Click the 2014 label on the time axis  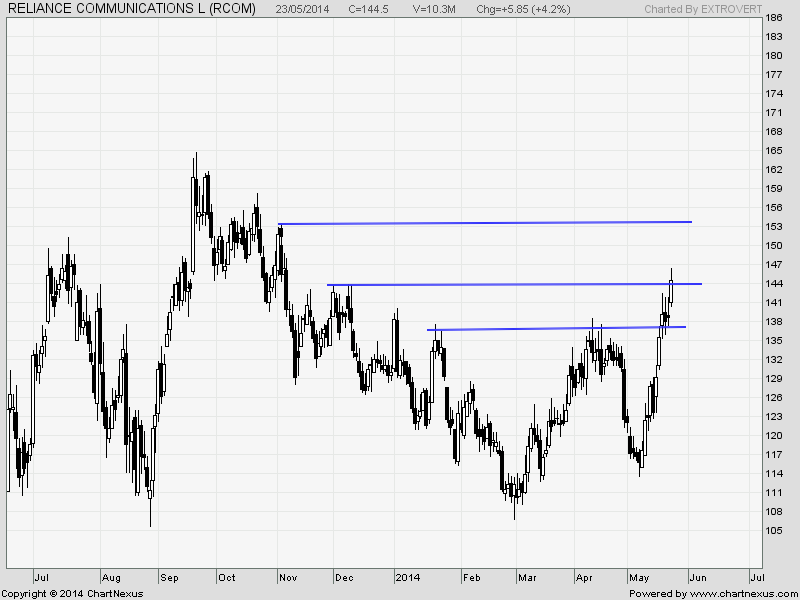point(408,577)
